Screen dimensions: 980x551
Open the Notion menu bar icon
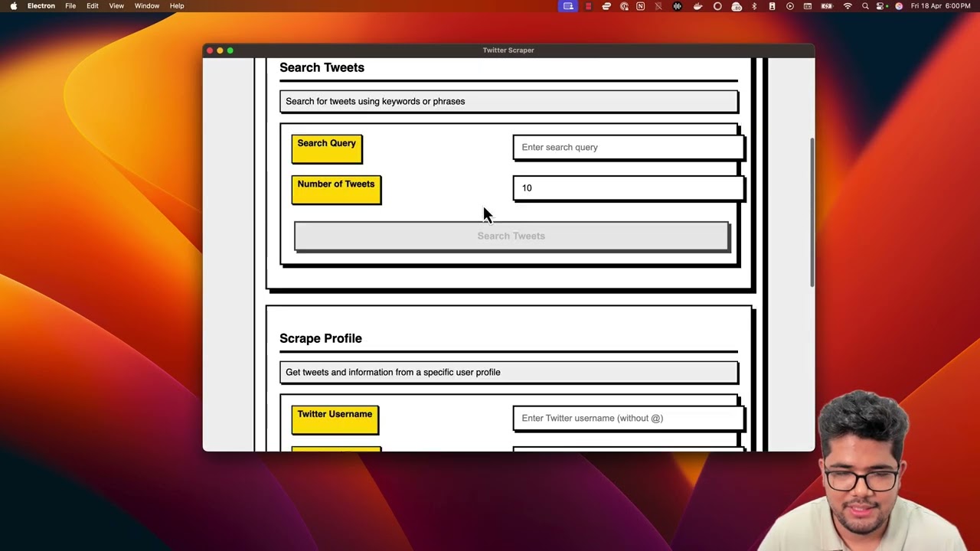pyautogui.click(x=641, y=6)
